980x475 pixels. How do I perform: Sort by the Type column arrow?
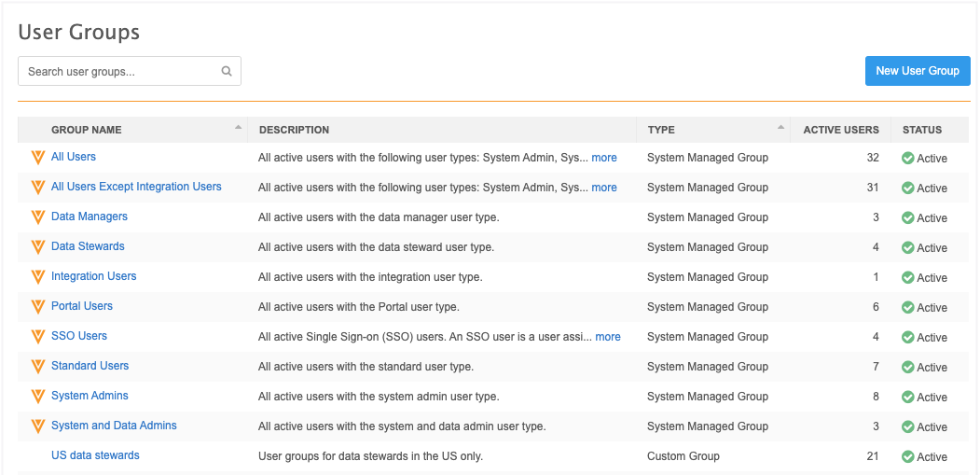tap(780, 127)
